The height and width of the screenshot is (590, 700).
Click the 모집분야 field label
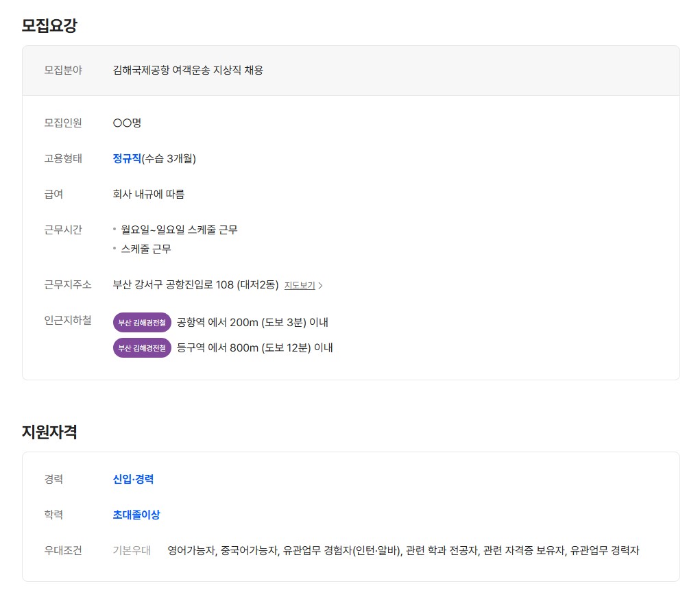(x=63, y=70)
